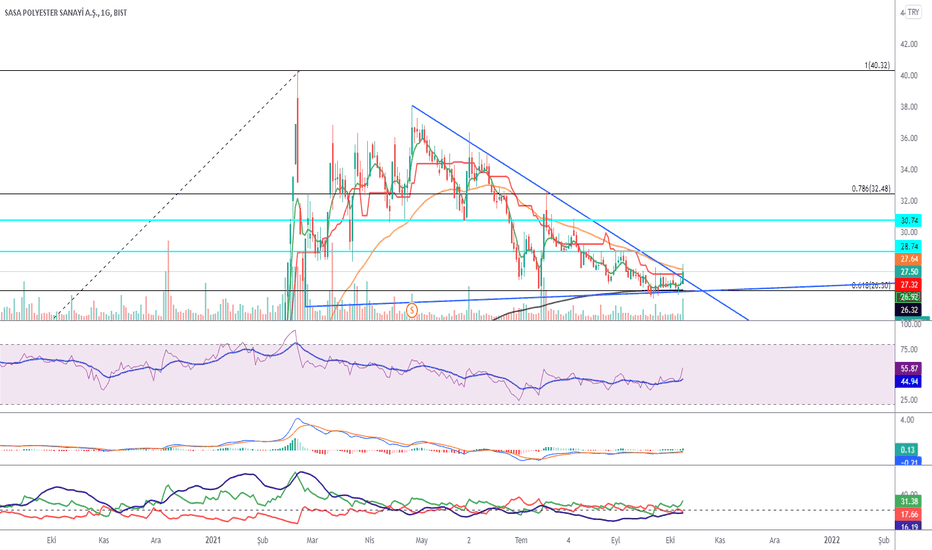The height and width of the screenshot is (550, 932).
Task: Click the 36.00 price axis tick
Action: (909, 138)
